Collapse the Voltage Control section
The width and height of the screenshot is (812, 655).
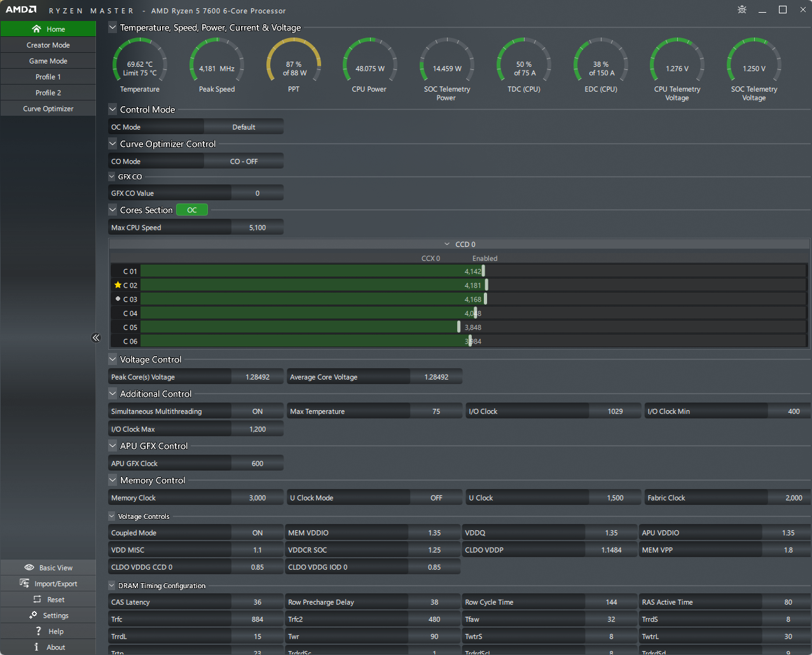coord(113,359)
